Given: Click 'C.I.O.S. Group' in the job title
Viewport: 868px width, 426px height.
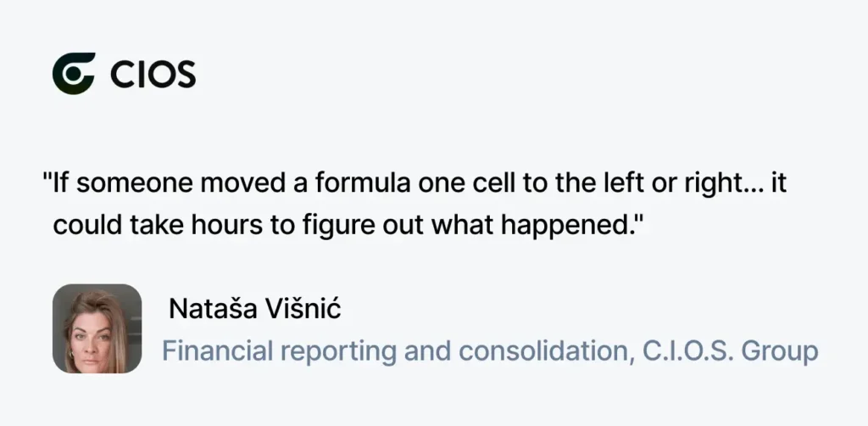Looking at the screenshot, I should (x=731, y=351).
